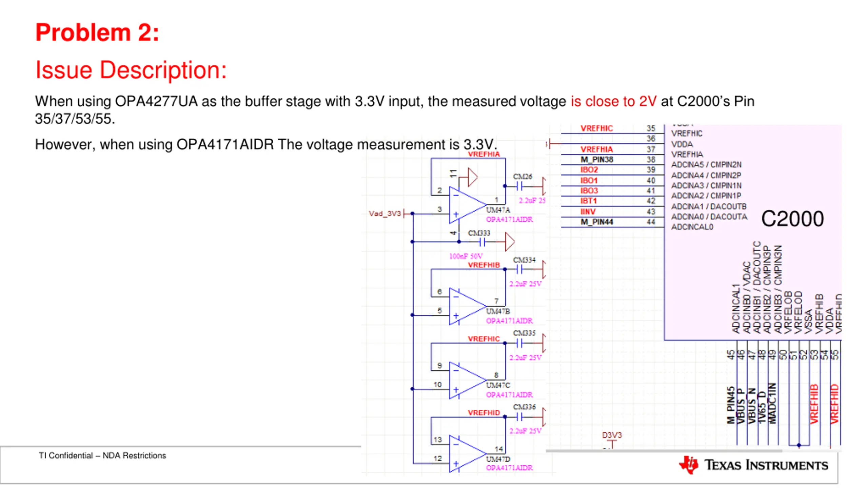Viewport: 868px width, 488px height.
Task: Click the junction dot below pins 51 and 52
Action: [799, 445]
